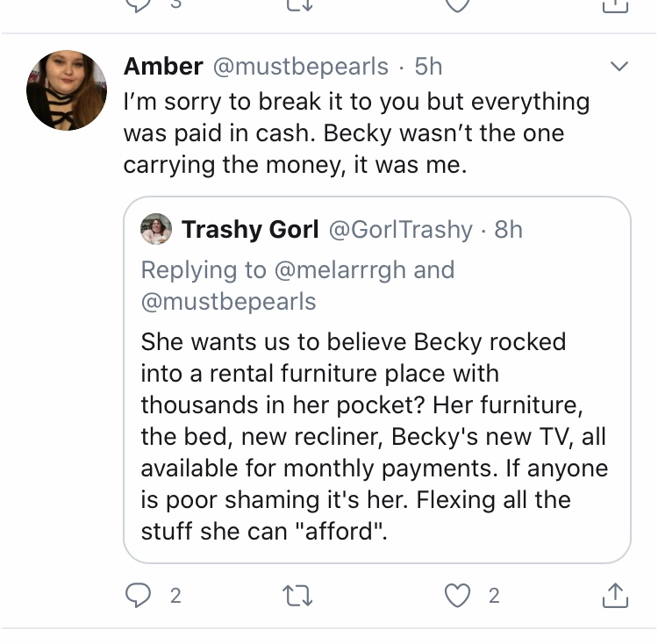Click @mustbepearls in the replying-to line
The height and width of the screenshot is (644, 658).
point(228,302)
